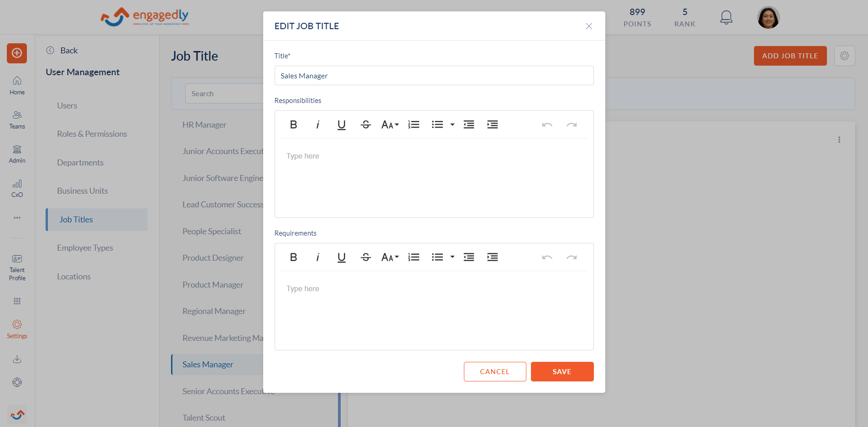Redo in Responsibilities editor
868x427 pixels.
point(572,124)
